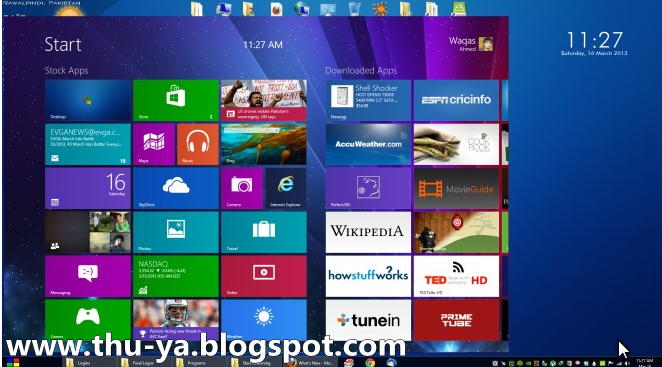Open the Prime Tube tile
662x367 pixels.
tap(456, 320)
